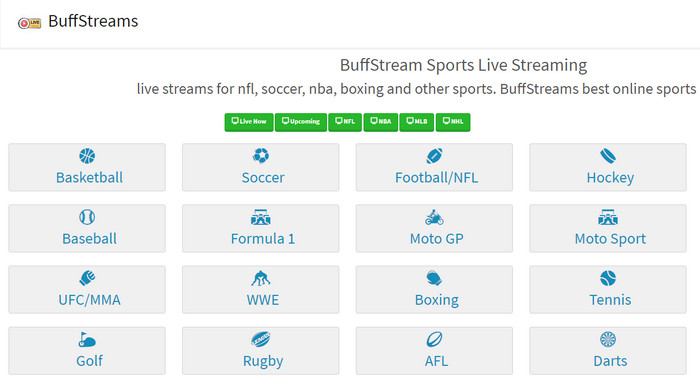
Task: Click the basketball ball icon
Action: tap(87, 156)
